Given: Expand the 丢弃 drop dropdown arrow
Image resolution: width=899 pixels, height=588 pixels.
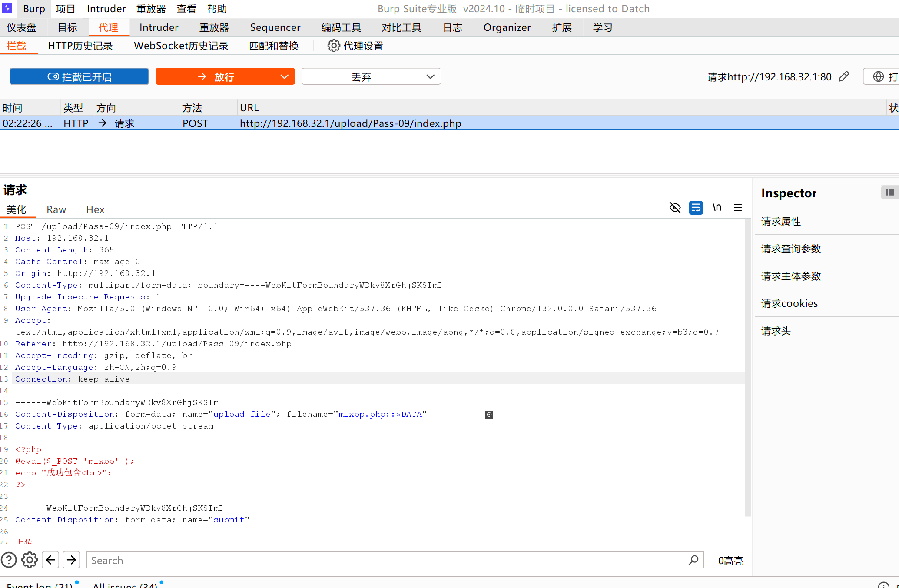Looking at the screenshot, I should (x=430, y=77).
